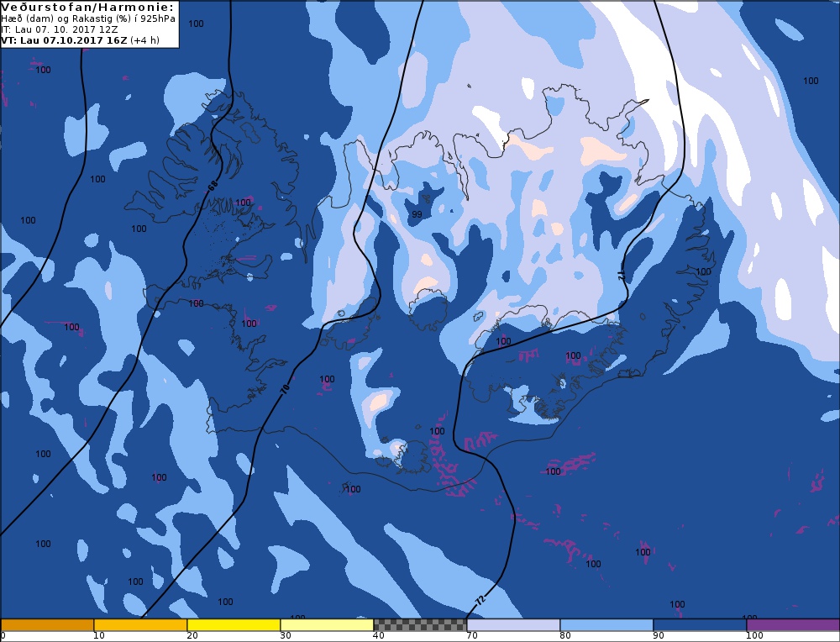Select the checkered 40–70 legend swatch
The image size is (840, 642).
click(x=420, y=625)
